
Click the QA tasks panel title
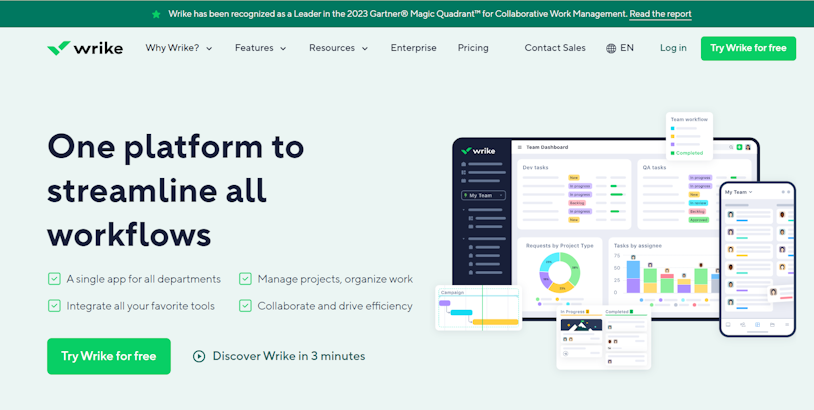pyautogui.click(x=654, y=168)
